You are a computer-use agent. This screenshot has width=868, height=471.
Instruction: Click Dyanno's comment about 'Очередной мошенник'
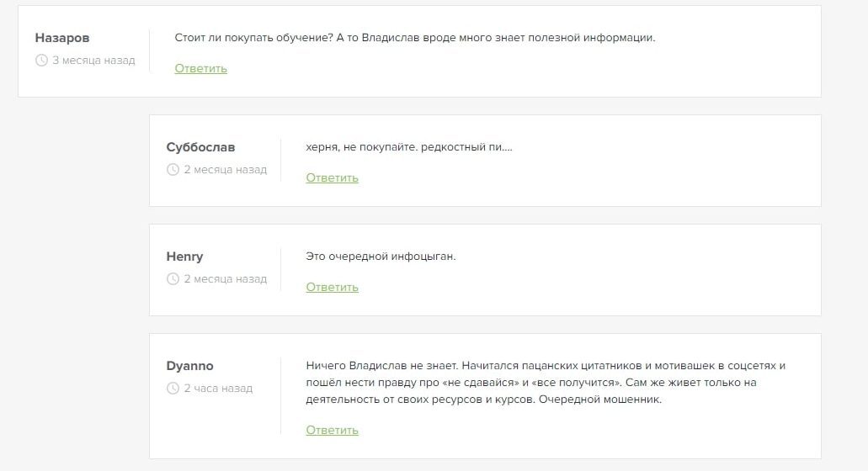(546, 383)
